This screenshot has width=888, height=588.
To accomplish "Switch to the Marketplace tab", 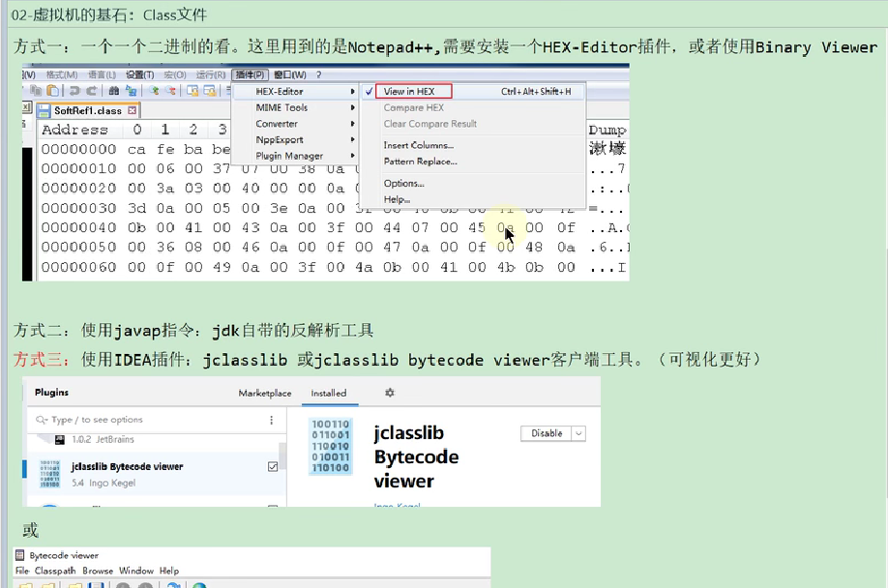I will pyautogui.click(x=264, y=393).
